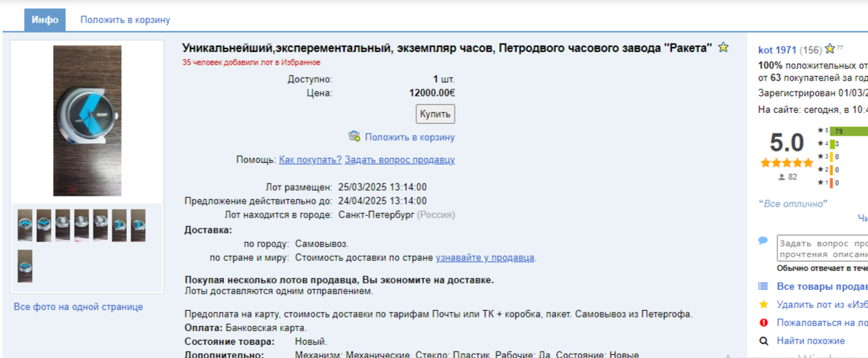
Task: Open the узнавайте у продавца delivery link
Action: (x=485, y=257)
